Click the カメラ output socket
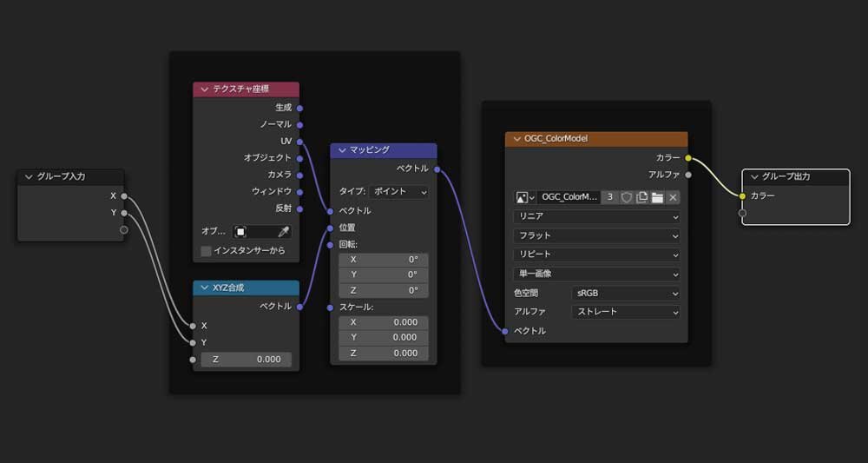The width and height of the screenshot is (868, 463). 299,175
